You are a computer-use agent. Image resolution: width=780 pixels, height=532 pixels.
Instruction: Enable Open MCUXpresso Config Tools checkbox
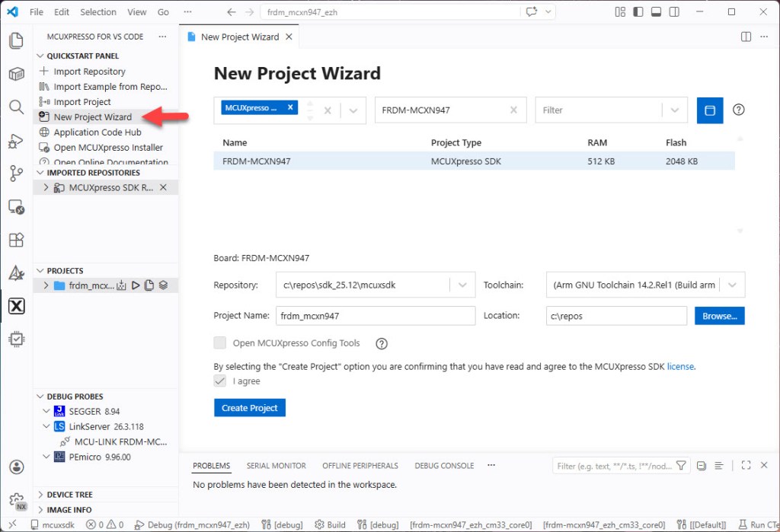pos(220,343)
